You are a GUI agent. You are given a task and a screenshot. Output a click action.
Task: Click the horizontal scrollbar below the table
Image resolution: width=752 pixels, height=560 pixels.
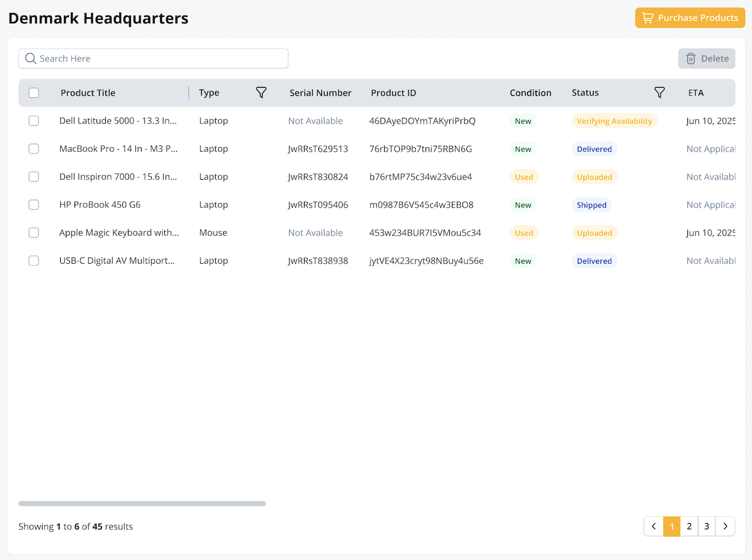(x=142, y=503)
